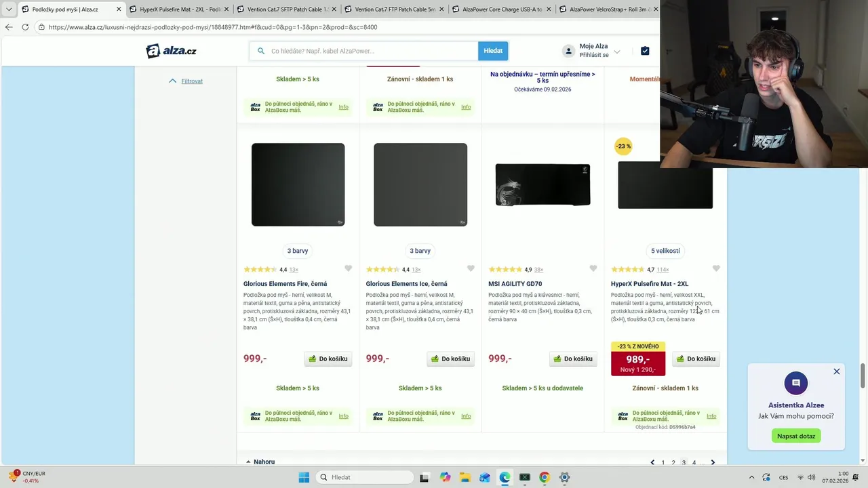Image resolution: width=868 pixels, height=488 pixels.
Task: Add MSI AGILITY GD70 to favorites heart
Action: pyautogui.click(x=593, y=268)
